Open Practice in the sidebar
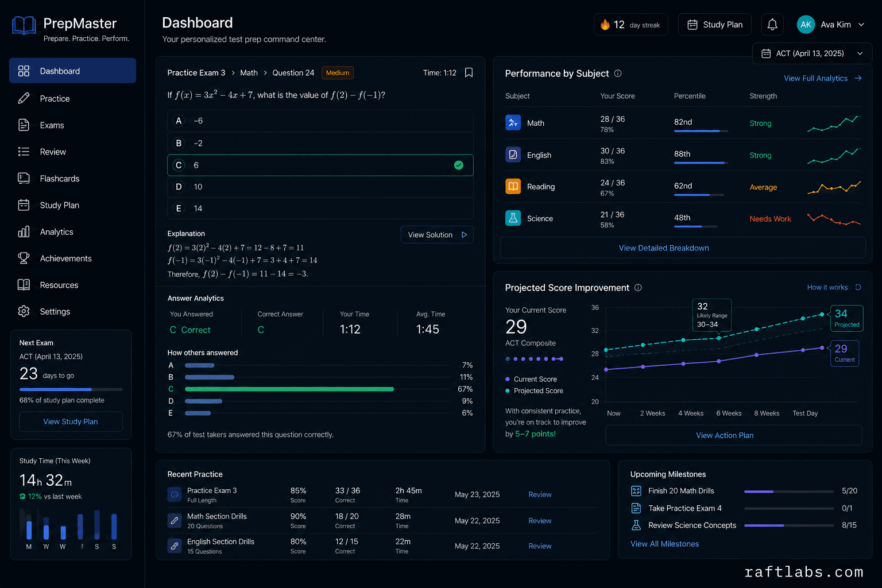Screen dimensions: 882x588 click(72, 99)
